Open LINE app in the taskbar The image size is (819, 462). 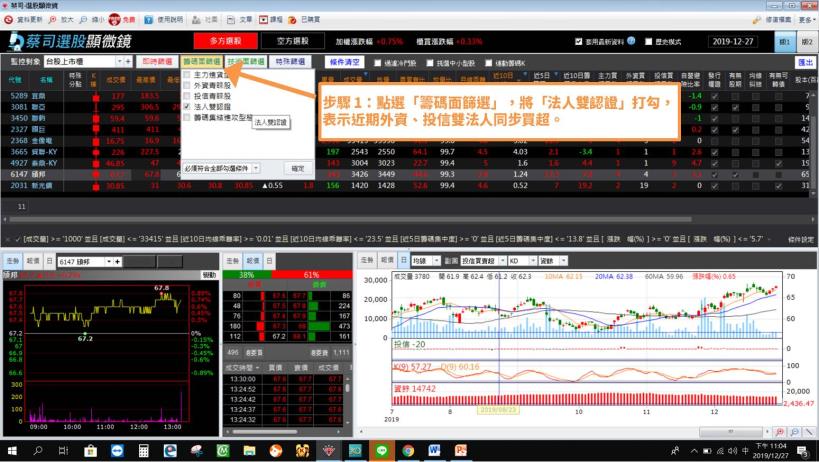pos(381,451)
